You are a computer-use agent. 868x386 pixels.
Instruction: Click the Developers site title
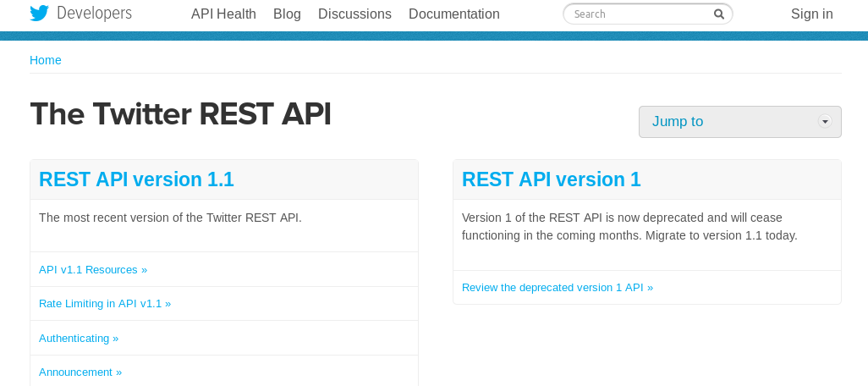click(x=94, y=14)
